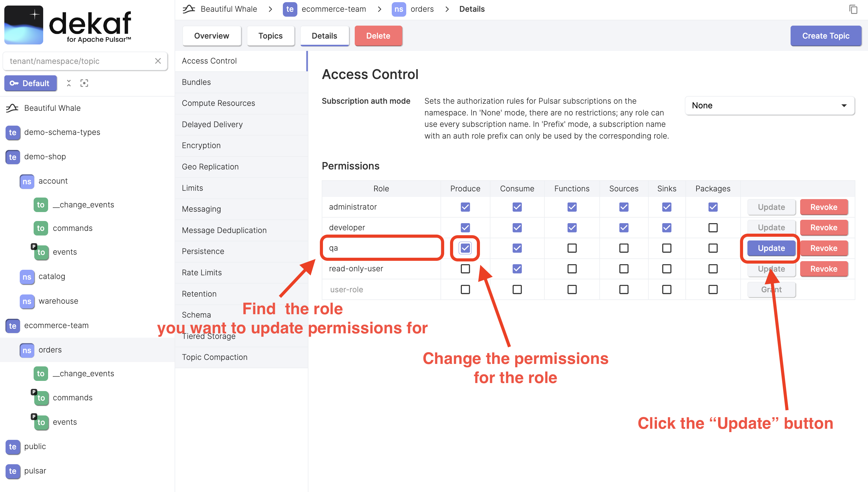
Task: Select Rate Limits settings section
Action: coord(241,273)
